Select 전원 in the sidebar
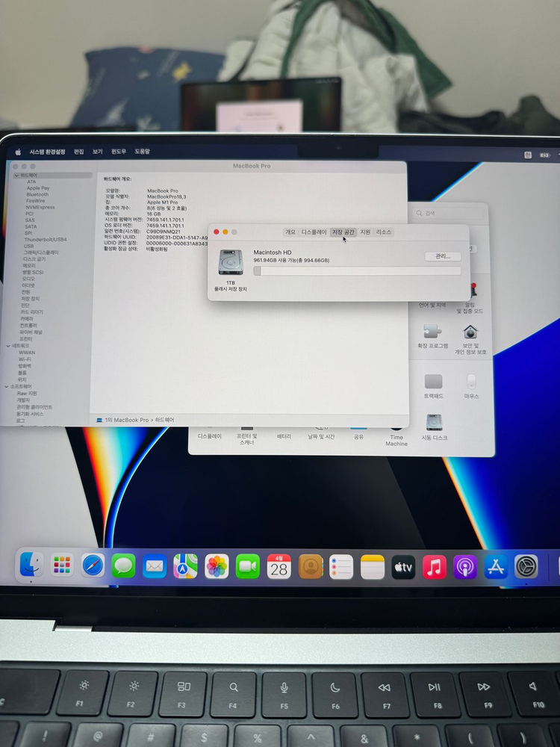This screenshot has height=747, width=560. [25, 292]
